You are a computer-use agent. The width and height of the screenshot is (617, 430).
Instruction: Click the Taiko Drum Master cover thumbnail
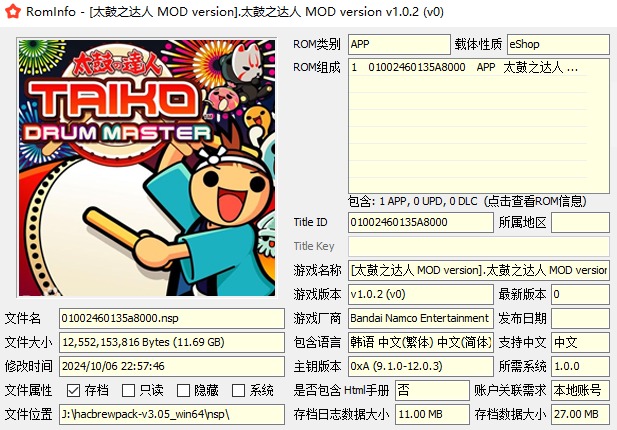(x=146, y=167)
